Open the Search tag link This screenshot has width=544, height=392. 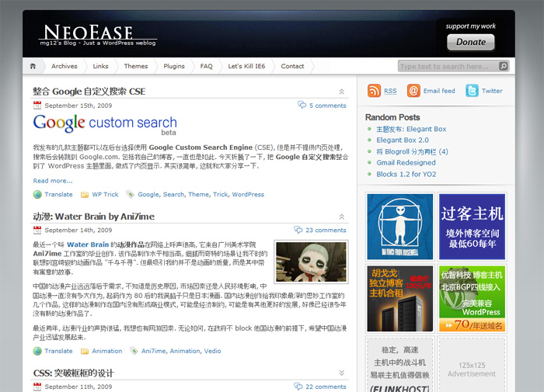click(x=173, y=194)
